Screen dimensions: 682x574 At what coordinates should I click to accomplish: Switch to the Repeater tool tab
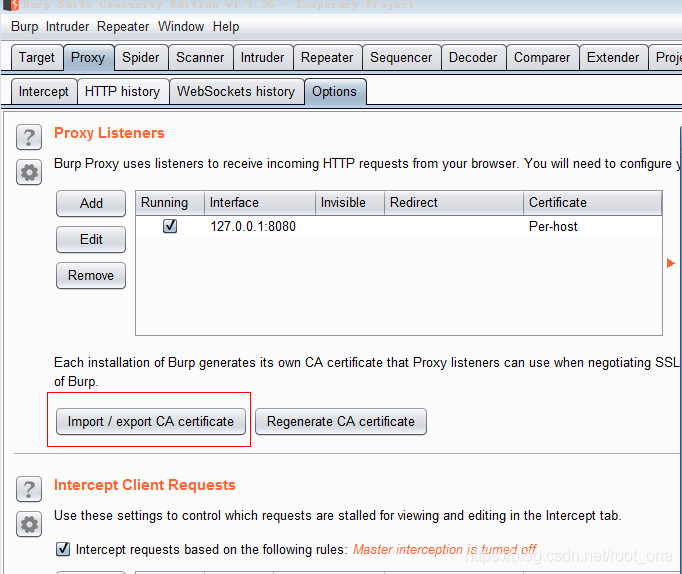(327, 57)
